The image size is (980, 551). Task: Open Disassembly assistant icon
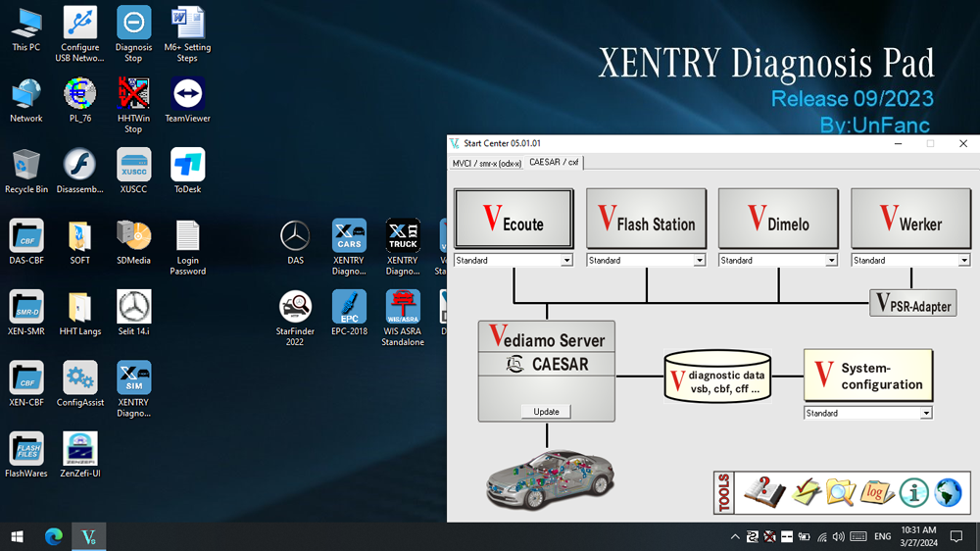tap(80, 172)
